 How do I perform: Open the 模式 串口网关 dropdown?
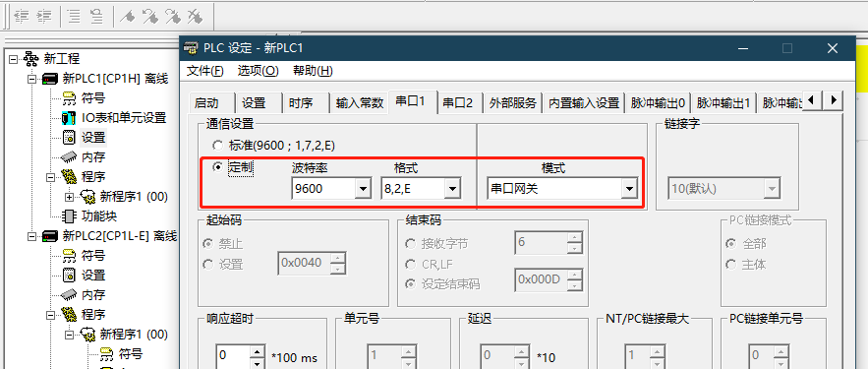(x=629, y=189)
